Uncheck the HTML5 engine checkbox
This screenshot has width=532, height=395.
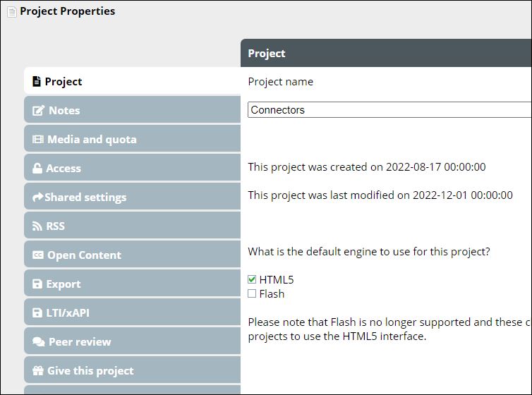(x=252, y=279)
